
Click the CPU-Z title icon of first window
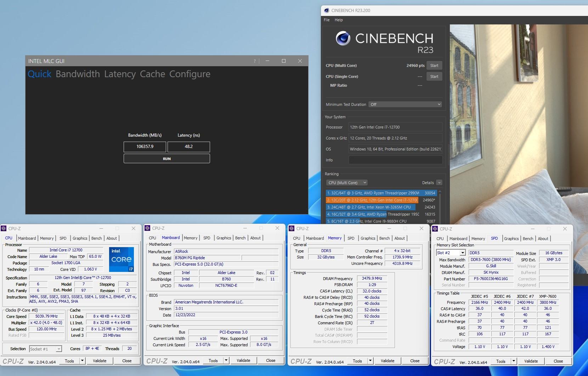tap(4, 229)
